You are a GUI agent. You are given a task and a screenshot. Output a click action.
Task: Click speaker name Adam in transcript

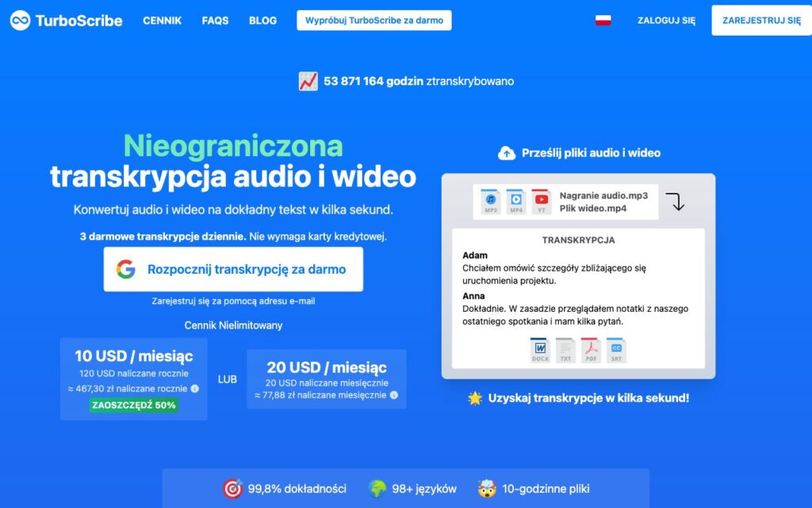(475, 256)
